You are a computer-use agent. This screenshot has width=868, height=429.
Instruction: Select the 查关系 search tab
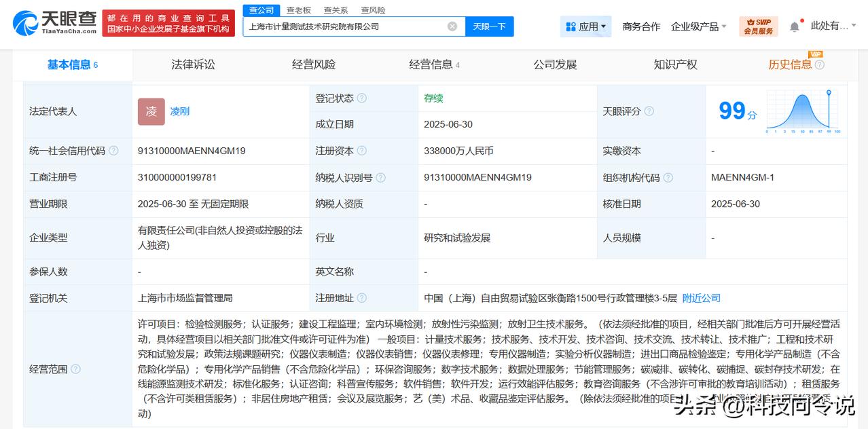pyautogui.click(x=336, y=10)
